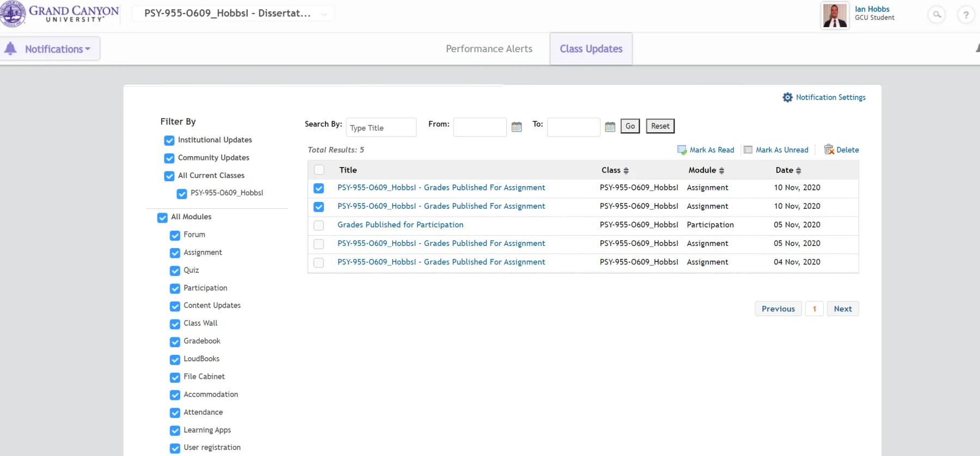Open the search magnifier icon
The width and height of the screenshot is (980, 456).
936,15
